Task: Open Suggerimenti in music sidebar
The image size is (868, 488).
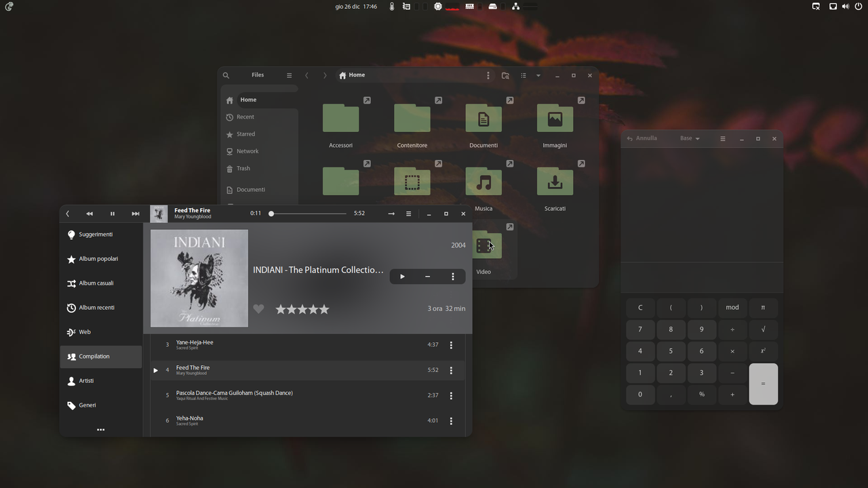Action: 101,235
